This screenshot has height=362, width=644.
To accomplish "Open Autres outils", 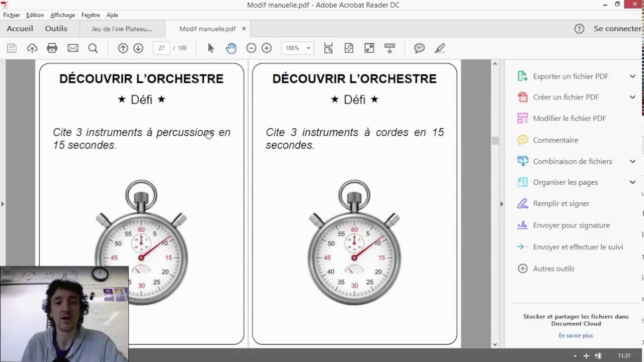I will click(x=553, y=268).
